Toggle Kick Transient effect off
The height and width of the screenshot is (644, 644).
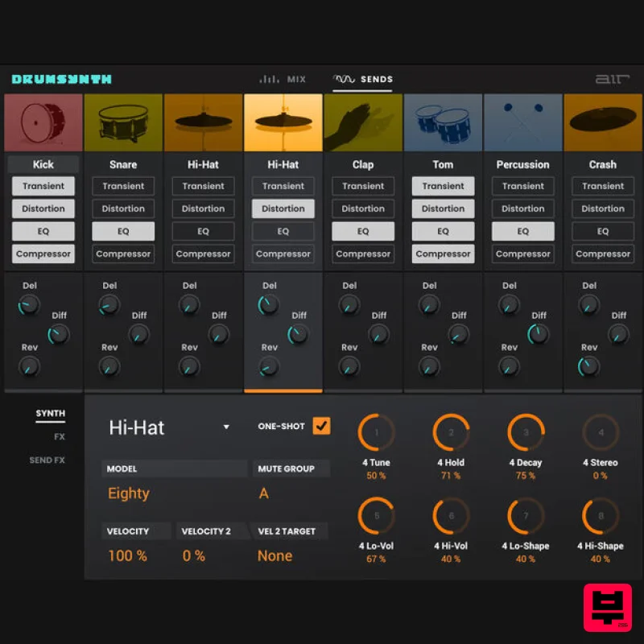click(x=43, y=186)
